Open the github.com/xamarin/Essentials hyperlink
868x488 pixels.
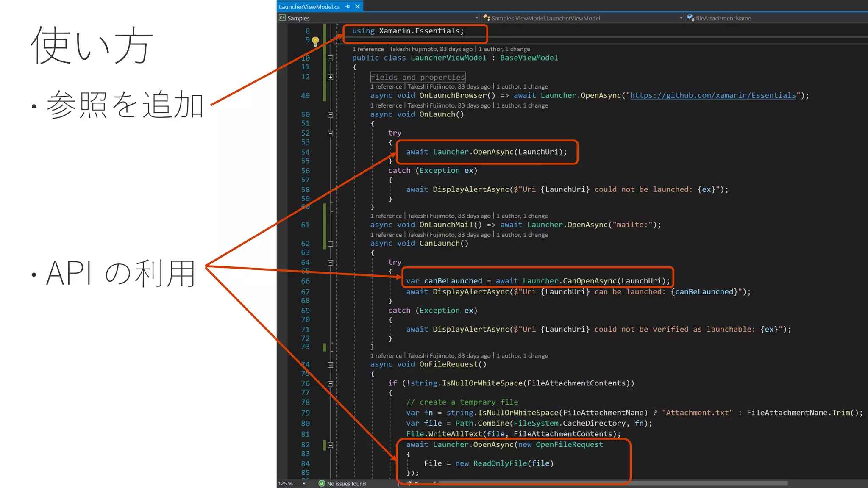pyautogui.click(x=713, y=96)
